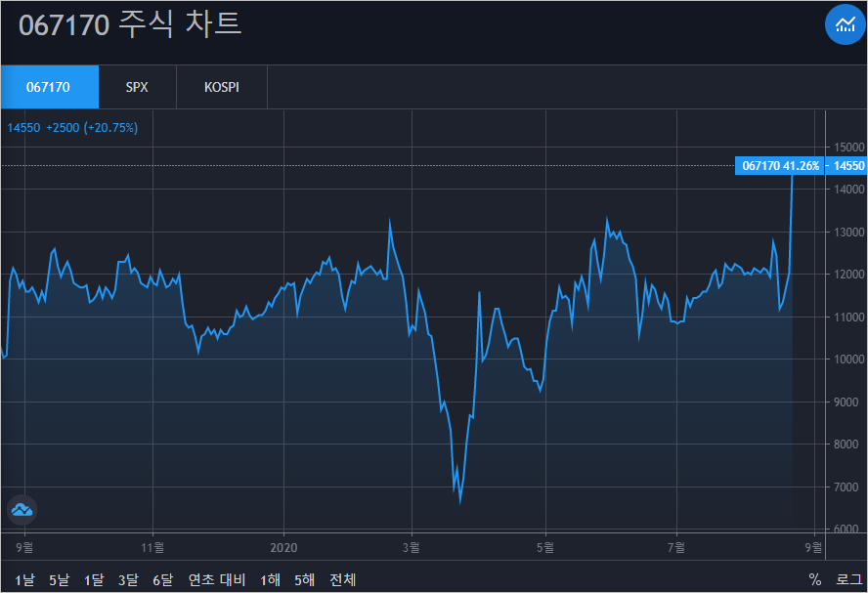Choose the 연초 대비 year-to-date range
The width and height of the screenshot is (868, 593).
tap(217, 579)
